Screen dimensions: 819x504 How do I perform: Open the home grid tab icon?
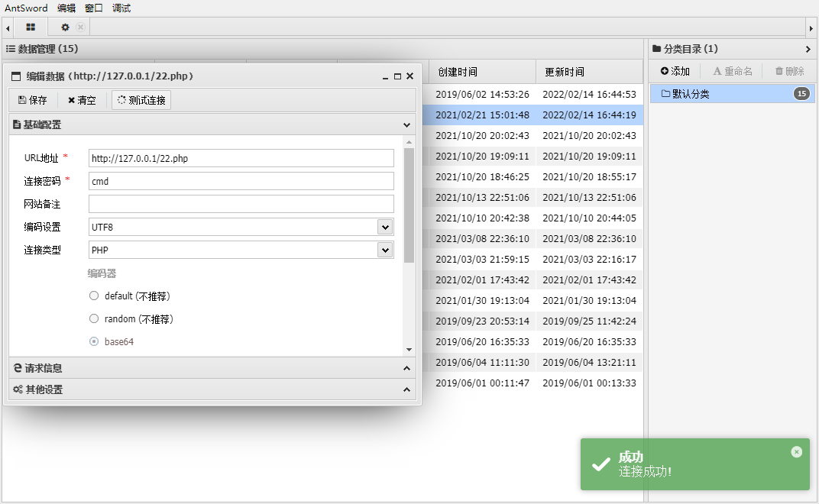click(31, 27)
